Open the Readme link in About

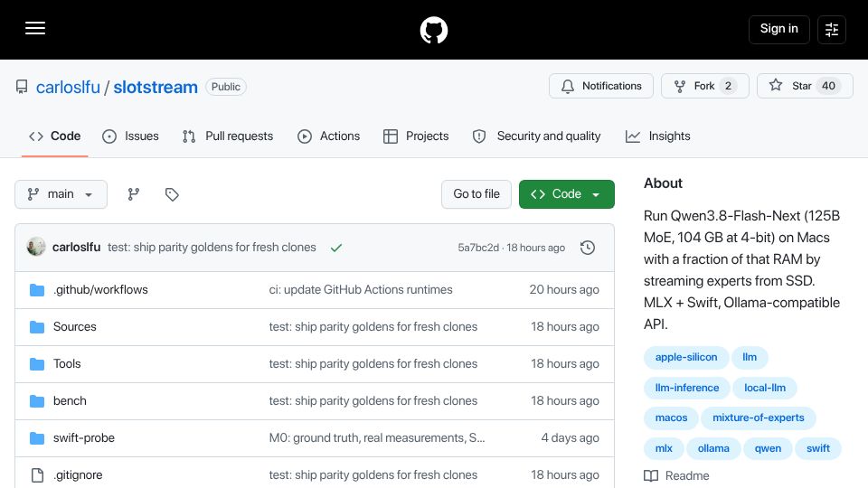point(676,476)
